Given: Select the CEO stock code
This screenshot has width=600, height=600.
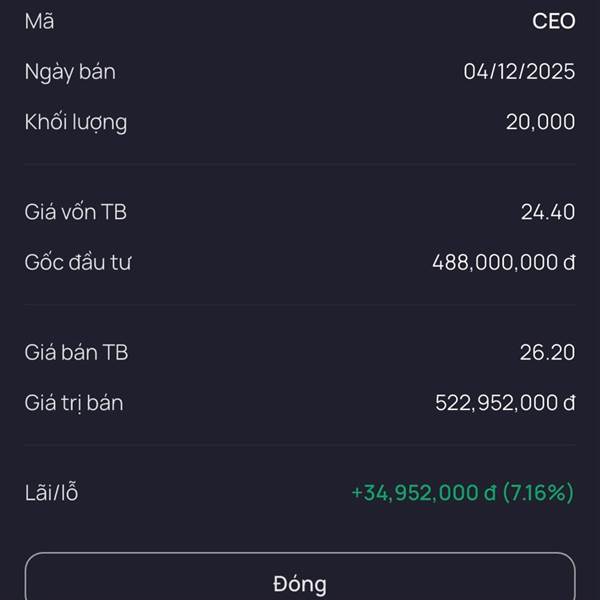Looking at the screenshot, I should click(x=553, y=21).
